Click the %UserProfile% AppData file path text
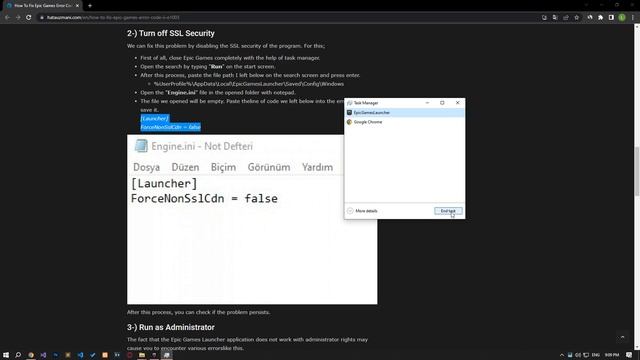The width and height of the screenshot is (640, 360). coord(249,84)
